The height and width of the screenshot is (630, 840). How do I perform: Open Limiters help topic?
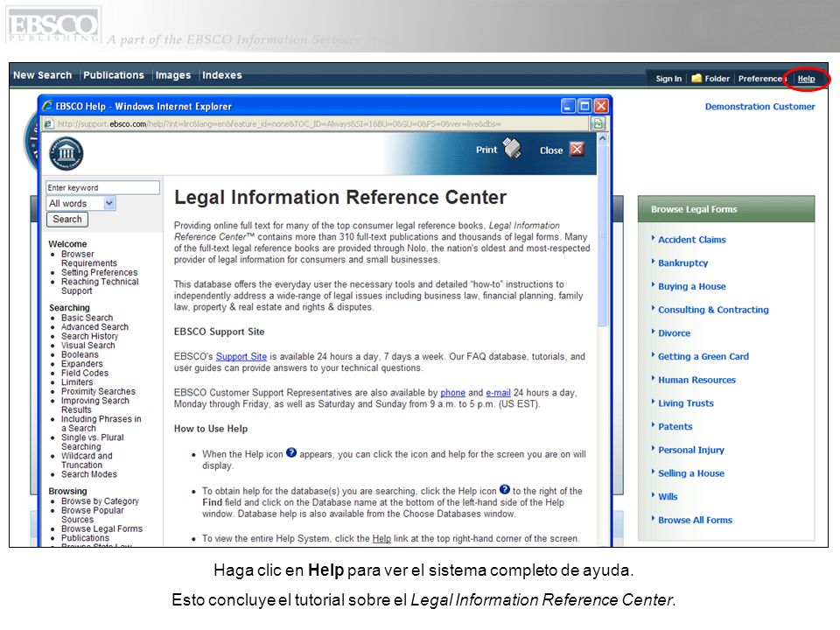coord(77,382)
